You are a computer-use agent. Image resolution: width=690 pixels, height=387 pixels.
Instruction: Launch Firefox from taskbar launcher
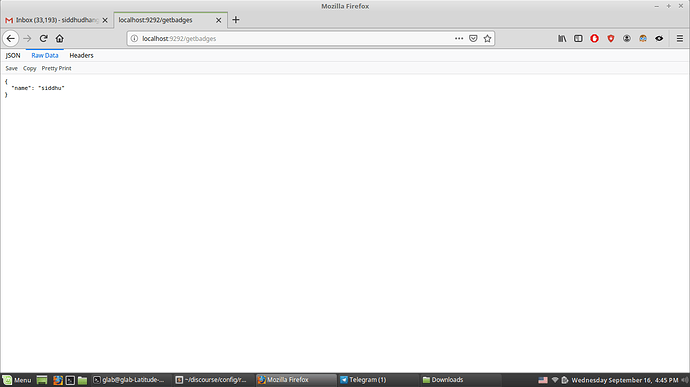pos(58,380)
